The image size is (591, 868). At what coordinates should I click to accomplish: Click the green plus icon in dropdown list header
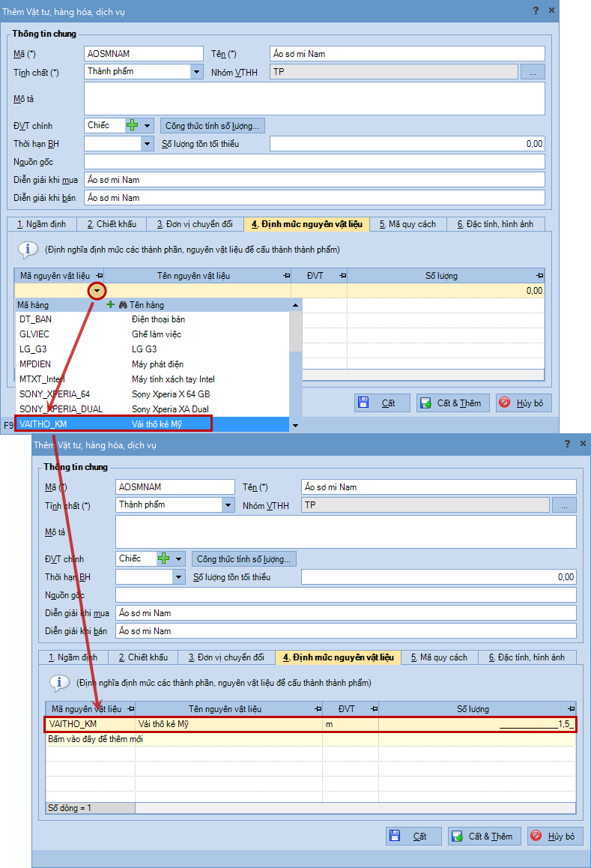[x=111, y=305]
